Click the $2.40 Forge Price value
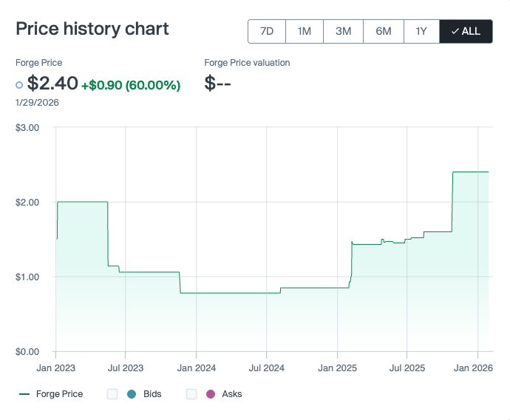This screenshot has height=420, width=510. (x=52, y=84)
